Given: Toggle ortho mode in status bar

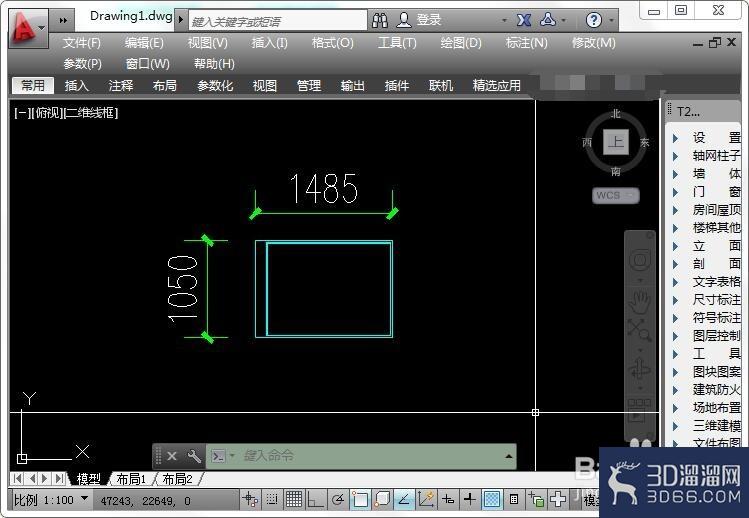Looking at the screenshot, I should [315, 500].
